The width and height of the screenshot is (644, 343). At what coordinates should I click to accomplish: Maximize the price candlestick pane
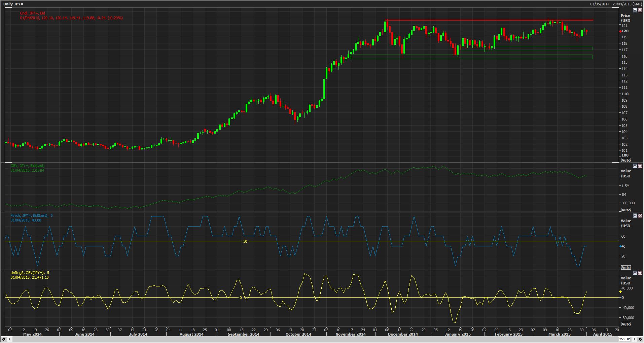[x=635, y=10]
